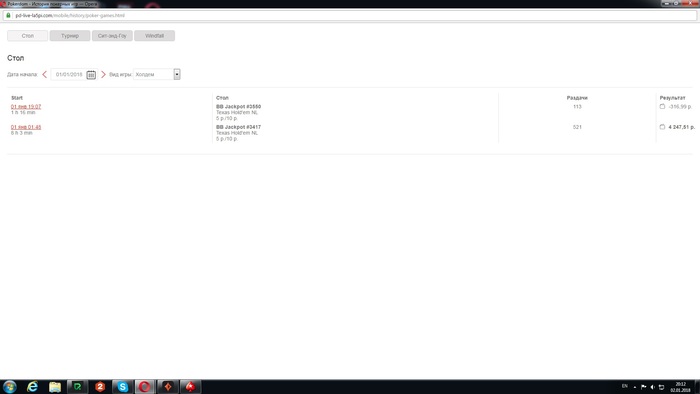Image resolution: width=700 pixels, height=394 pixels.
Task: Open PokerStars from the taskbar
Action: 191,386
